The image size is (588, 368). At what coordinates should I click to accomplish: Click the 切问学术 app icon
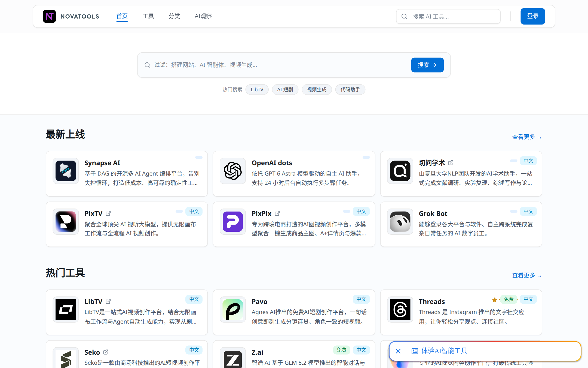[x=400, y=171]
